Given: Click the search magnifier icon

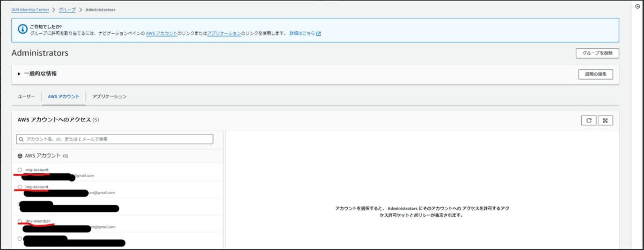Looking at the screenshot, I should tap(21, 139).
